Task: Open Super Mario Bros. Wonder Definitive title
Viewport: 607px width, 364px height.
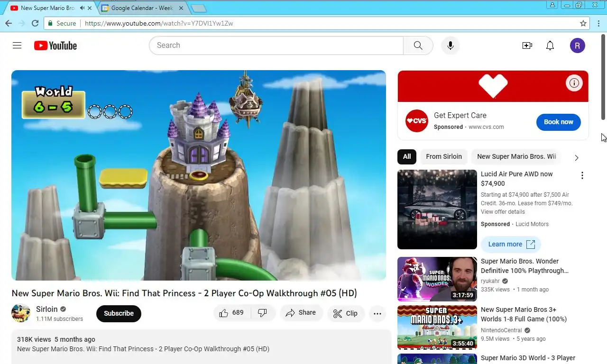Action: click(524, 266)
